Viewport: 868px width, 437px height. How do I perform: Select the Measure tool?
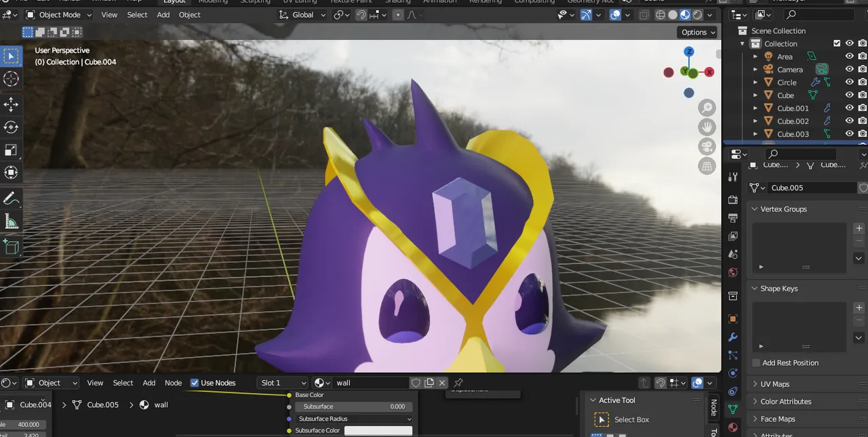tap(11, 222)
